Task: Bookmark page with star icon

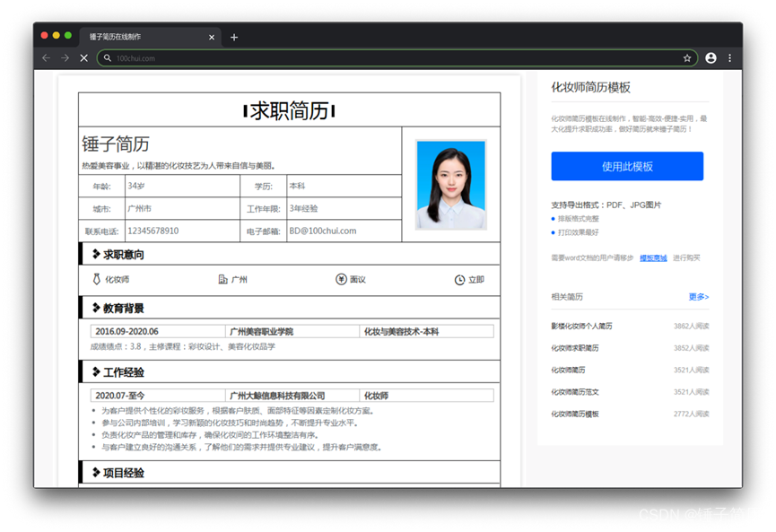Action: pyautogui.click(x=687, y=58)
